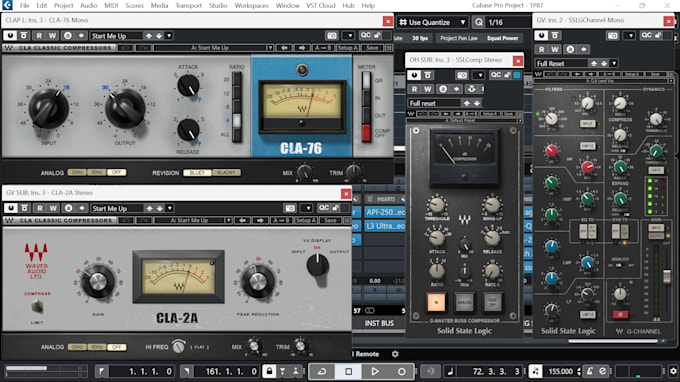Open the Remote settings gear icon
Image resolution: width=680 pixels, height=382 pixels.
tap(395, 354)
